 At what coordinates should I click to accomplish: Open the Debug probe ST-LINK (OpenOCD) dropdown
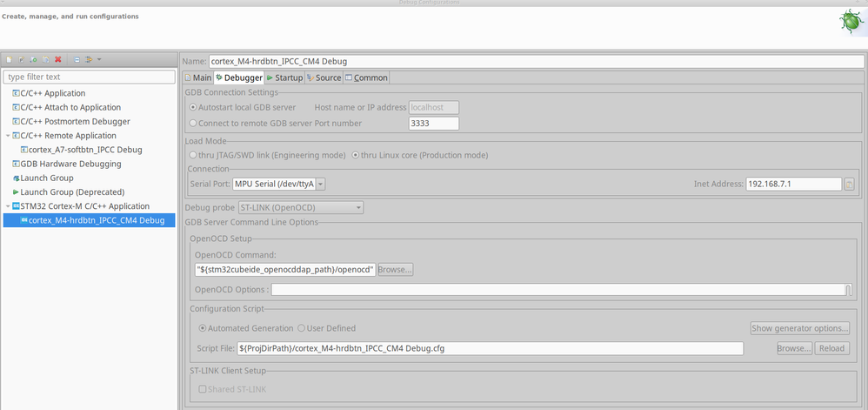point(301,208)
